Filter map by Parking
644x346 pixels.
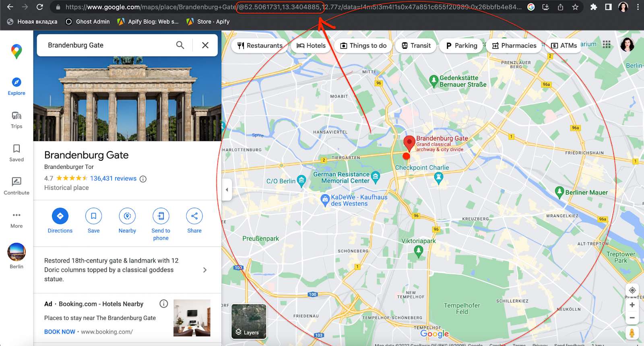click(462, 46)
